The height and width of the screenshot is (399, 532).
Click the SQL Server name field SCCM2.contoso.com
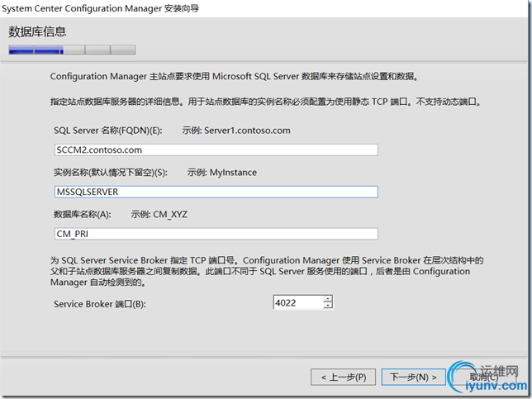click(x=216, y=150)
